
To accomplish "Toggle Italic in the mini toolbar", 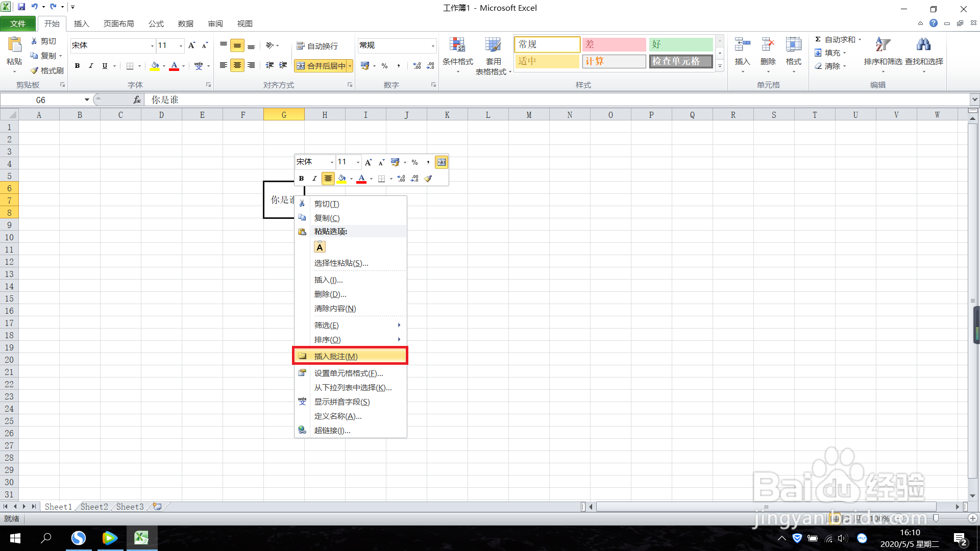I will coord(314,179).
